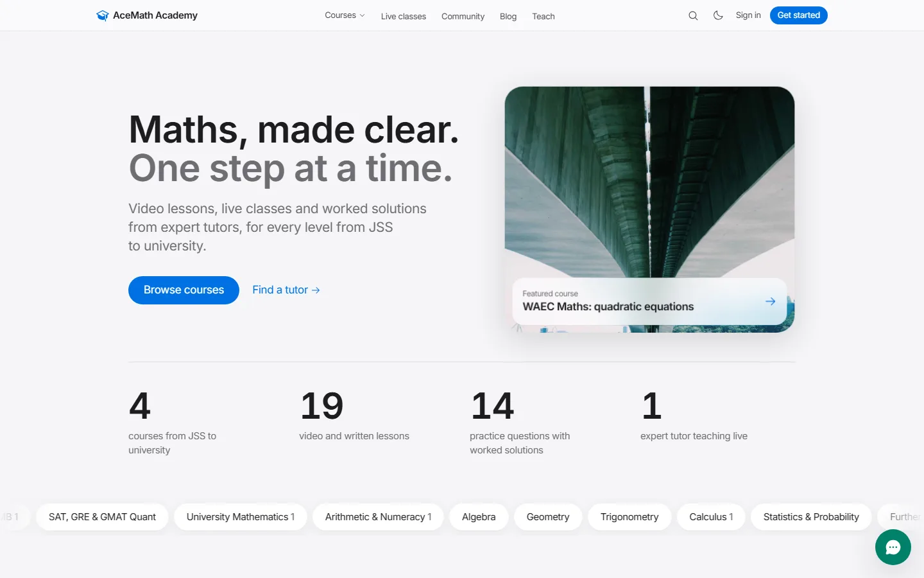Viewport: 924px width, 578px height.
Task: Select the University Mathematics category chip
Action: [x=241, y=517]
